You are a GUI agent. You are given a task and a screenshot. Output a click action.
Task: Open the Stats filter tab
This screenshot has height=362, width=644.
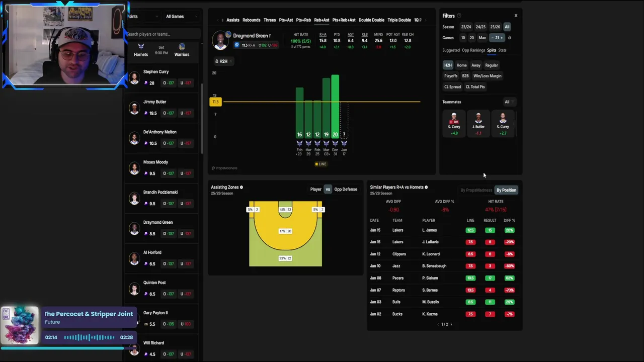click(502, 50)
